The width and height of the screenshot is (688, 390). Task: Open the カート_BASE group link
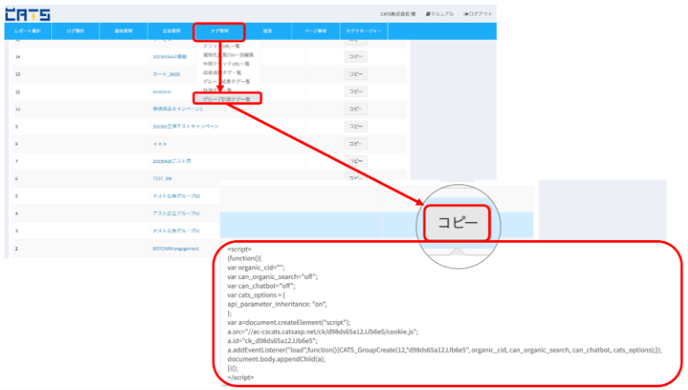coord(166,74)
